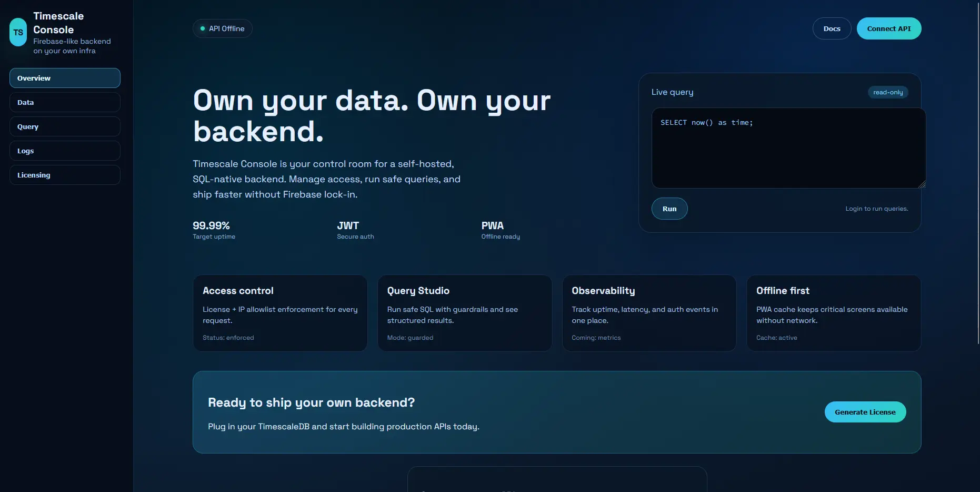980x492 pixels.
Task: Select the Offline first card
Action: tap(833, 313)
